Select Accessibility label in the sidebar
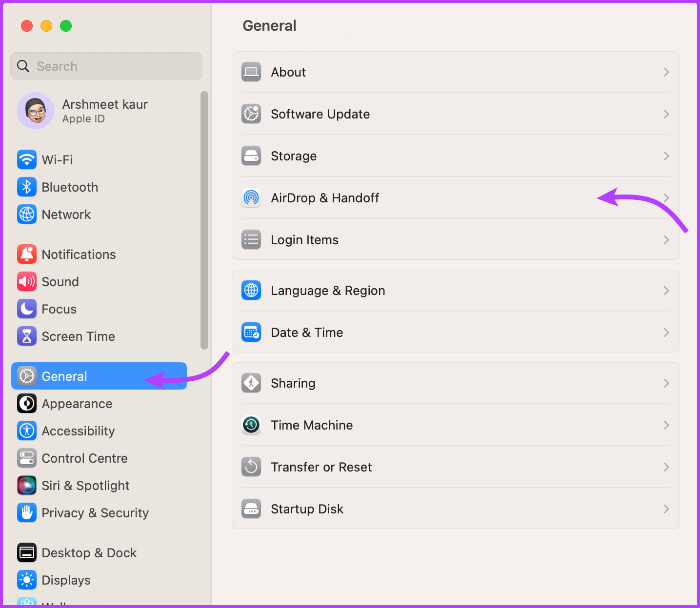Screen dimensions: 700x608 click(x=79, y=431)
